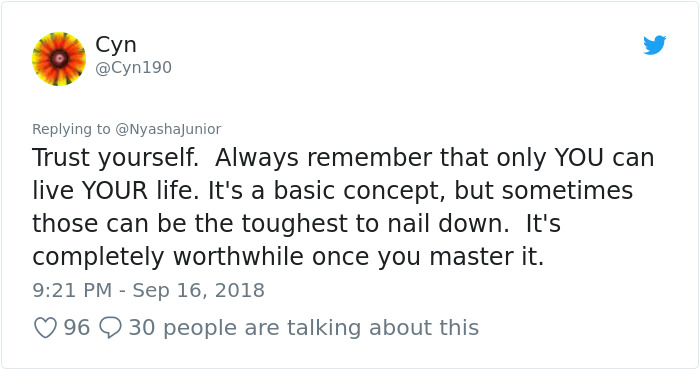
Task: Click the phrase 'once you master it'
Action: (428, 257)
